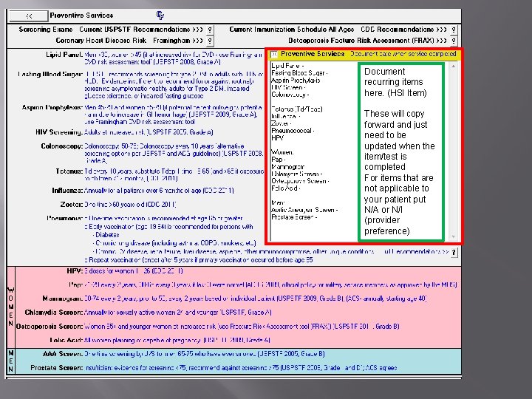Click scroll-up arrow of the services text box
The width and height of the screenshot is (532, 399).
tap(453, 66)
